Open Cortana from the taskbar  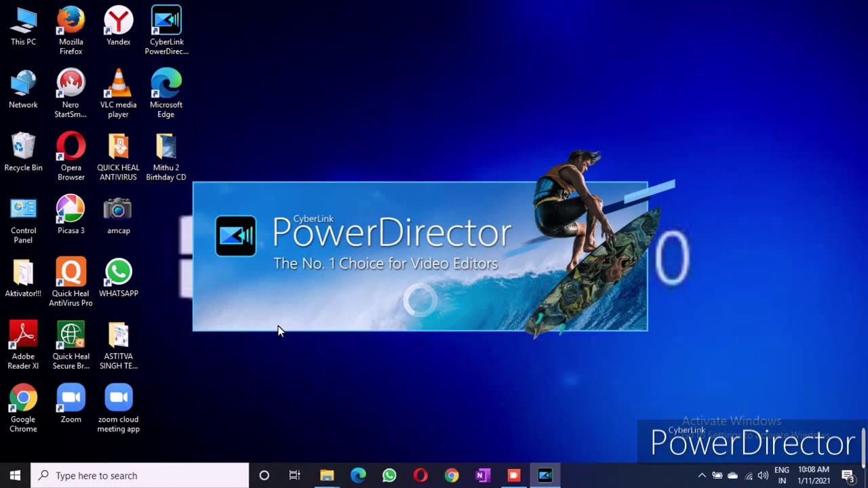pyautogui.click(x=264, y=475)
